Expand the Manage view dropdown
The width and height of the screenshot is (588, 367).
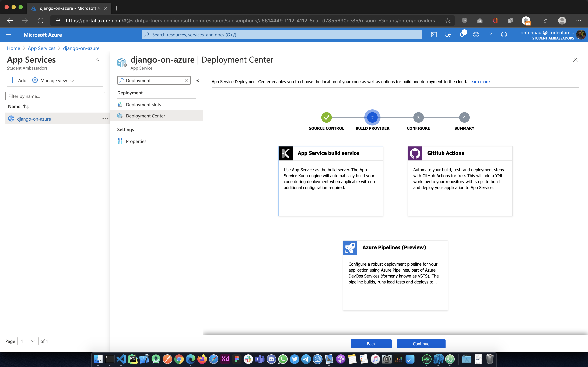[54, 81]
